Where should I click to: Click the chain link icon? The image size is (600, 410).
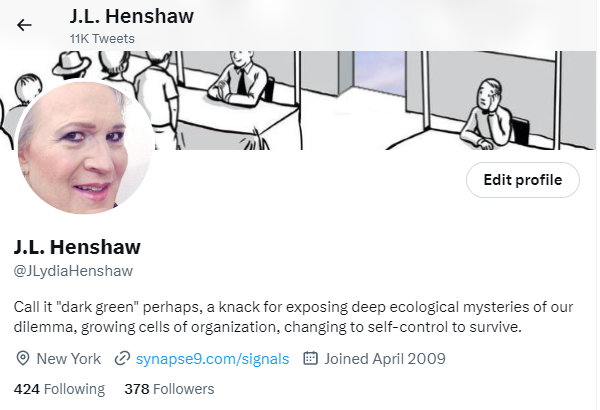click(x=122, y=359)
